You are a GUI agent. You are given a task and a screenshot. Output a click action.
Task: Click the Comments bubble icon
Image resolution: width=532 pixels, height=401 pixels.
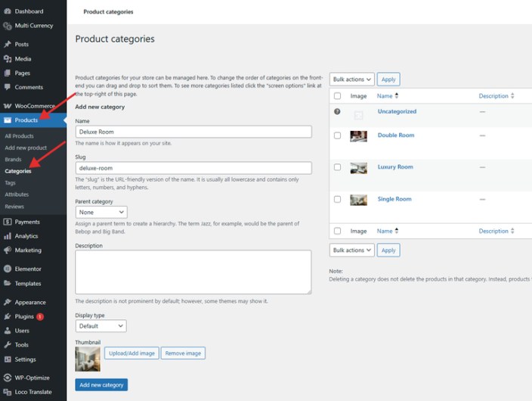pyautogui.click(x=8, y=87)
